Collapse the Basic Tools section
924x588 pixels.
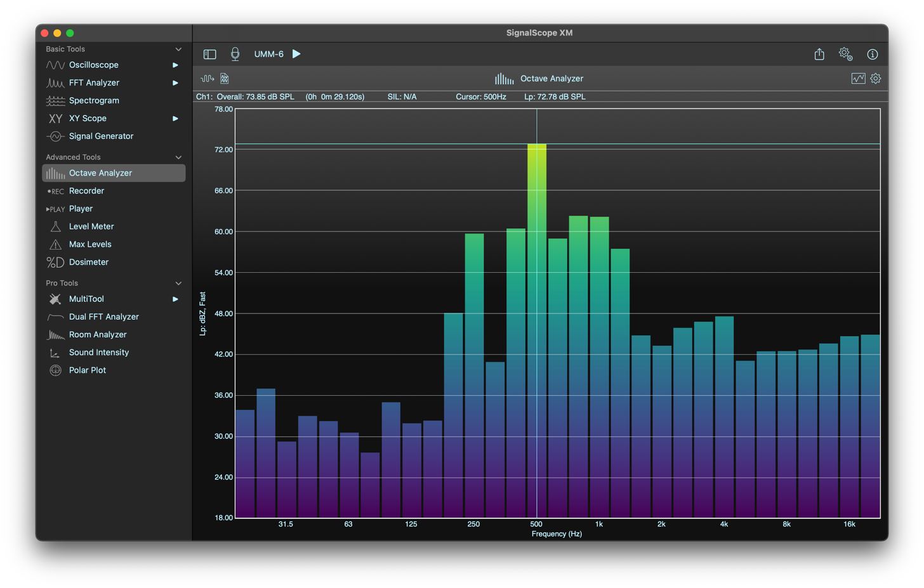[178, 49]
